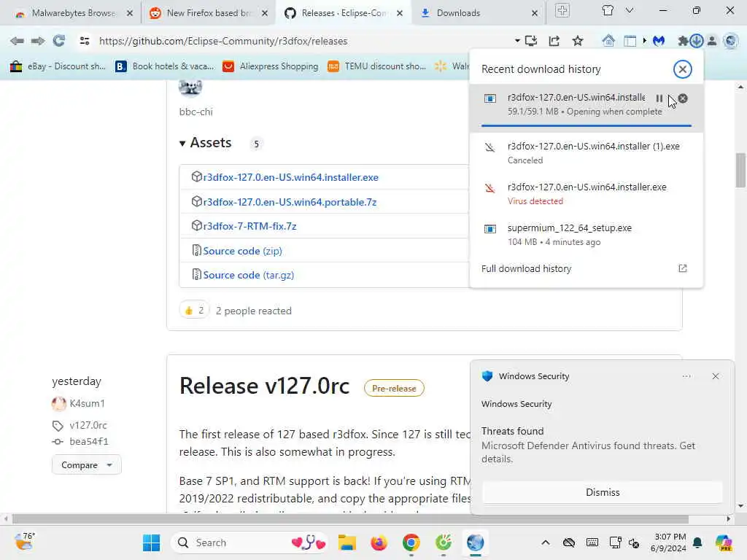Open the Compare dropdown
This screenshot has height=560, width=747.
[x=86, y=464]
